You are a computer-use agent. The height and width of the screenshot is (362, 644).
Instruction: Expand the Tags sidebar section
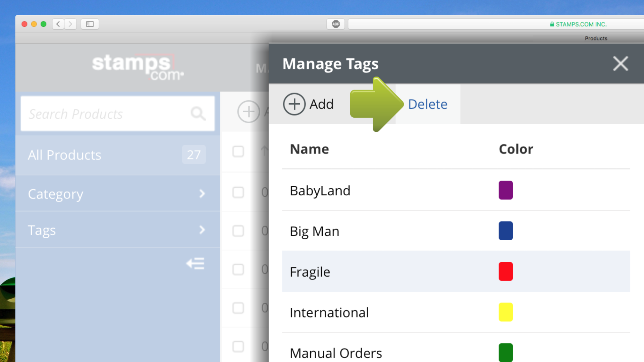(117, 230)
